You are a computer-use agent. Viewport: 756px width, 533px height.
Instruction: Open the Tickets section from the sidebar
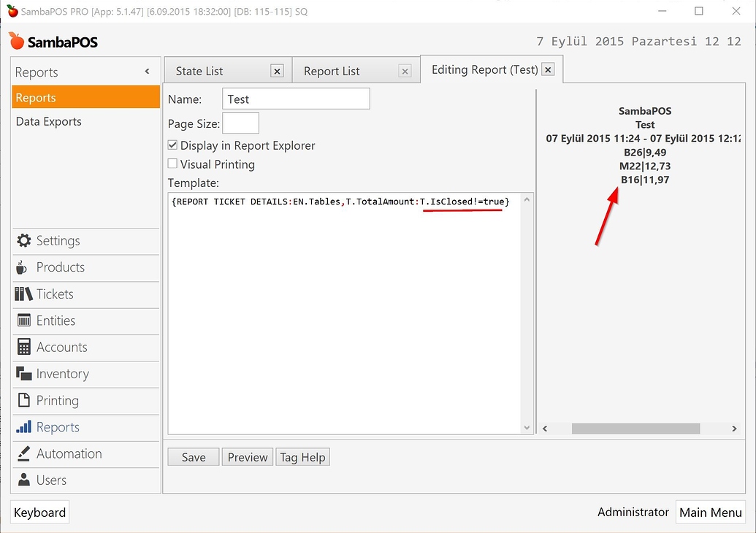54,294
